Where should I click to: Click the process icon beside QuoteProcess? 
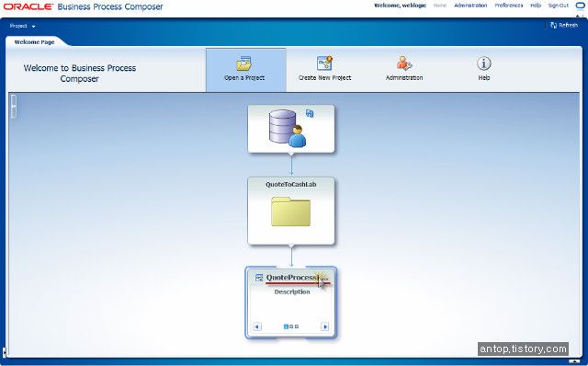pyautogui.click(x=259, y=278)
